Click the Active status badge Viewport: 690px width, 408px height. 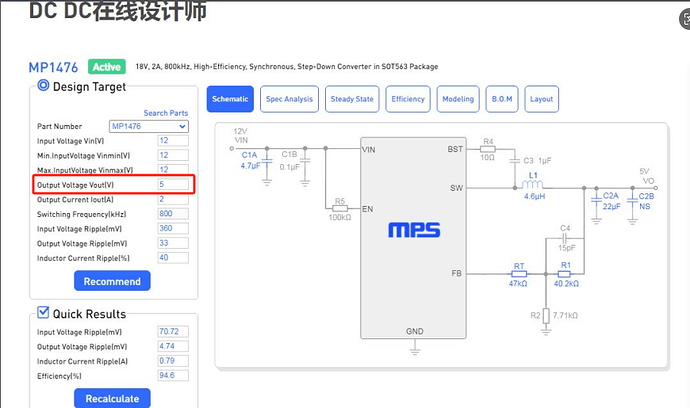[106, 67]
